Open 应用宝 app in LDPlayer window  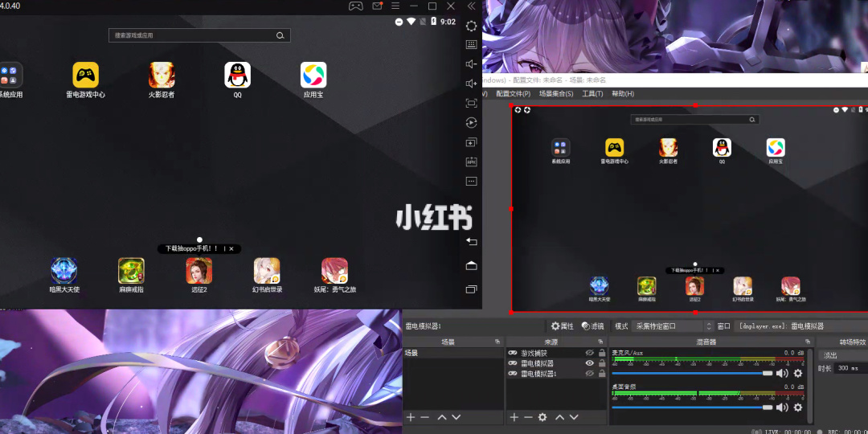coord(313,80)
